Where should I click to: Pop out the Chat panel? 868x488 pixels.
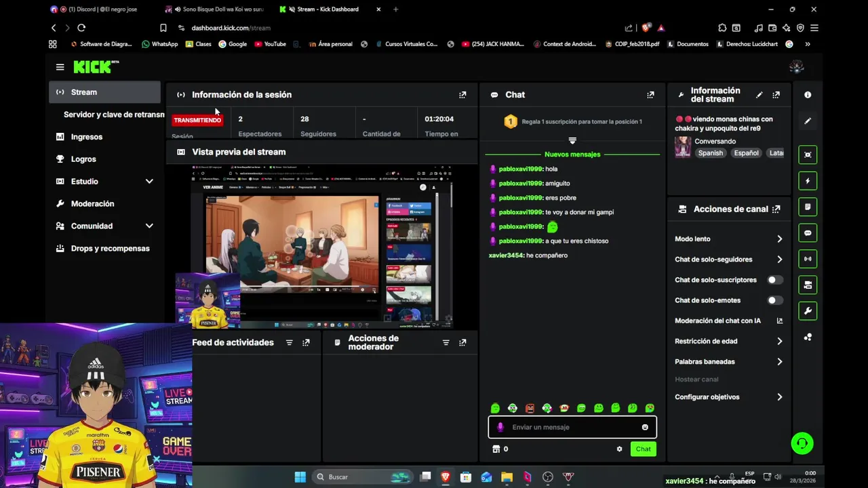point(650,95)
